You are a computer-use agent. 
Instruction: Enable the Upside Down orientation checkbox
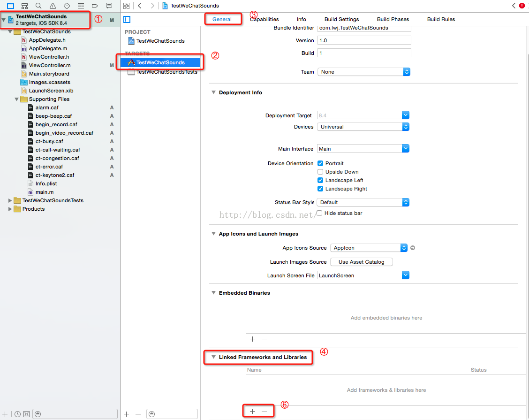tap(320, 172)
